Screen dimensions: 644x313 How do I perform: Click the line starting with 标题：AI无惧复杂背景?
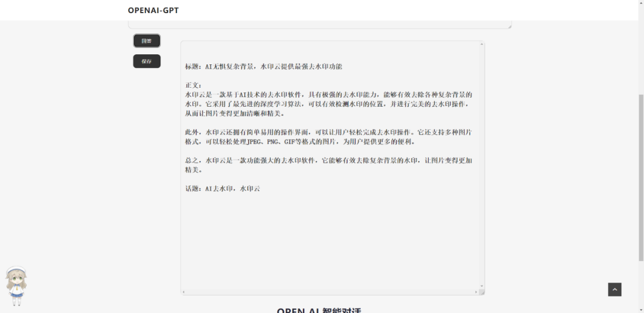click(264, 67)
